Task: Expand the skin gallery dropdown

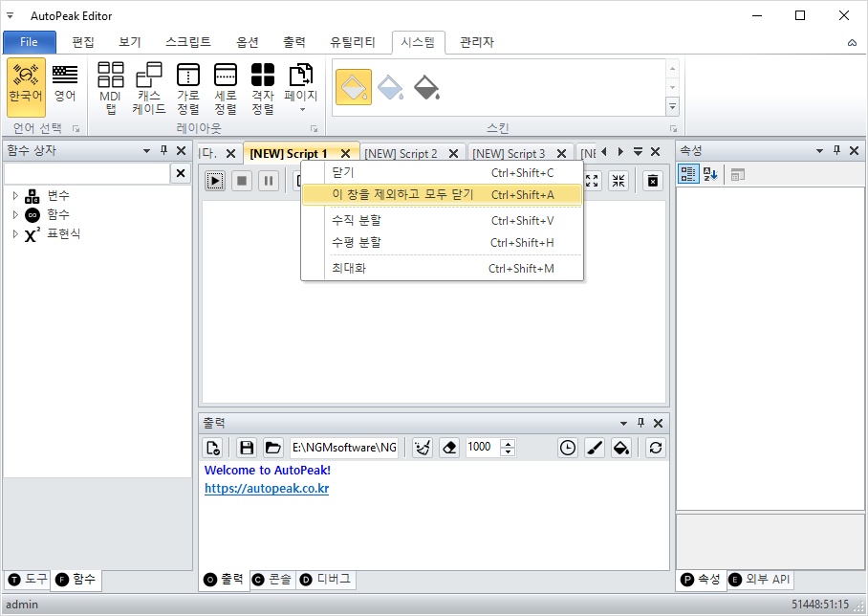Action: pos(673,106)
